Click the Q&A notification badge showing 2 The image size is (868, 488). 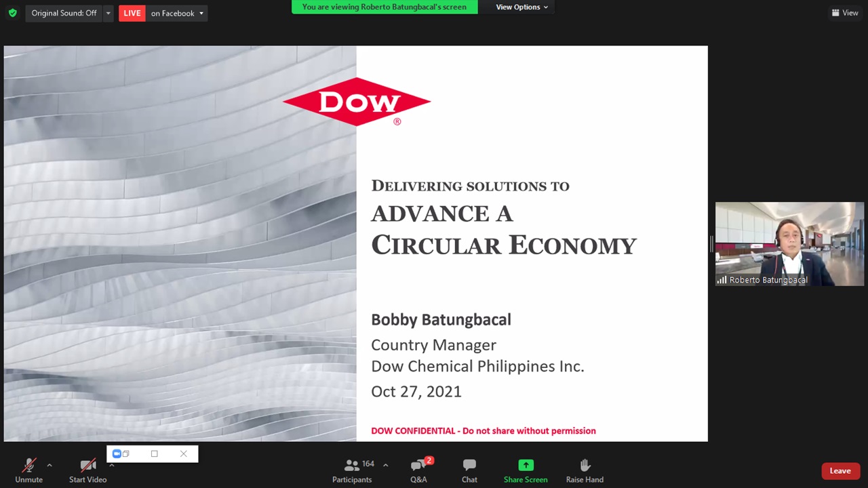click(x=429, y=460)
